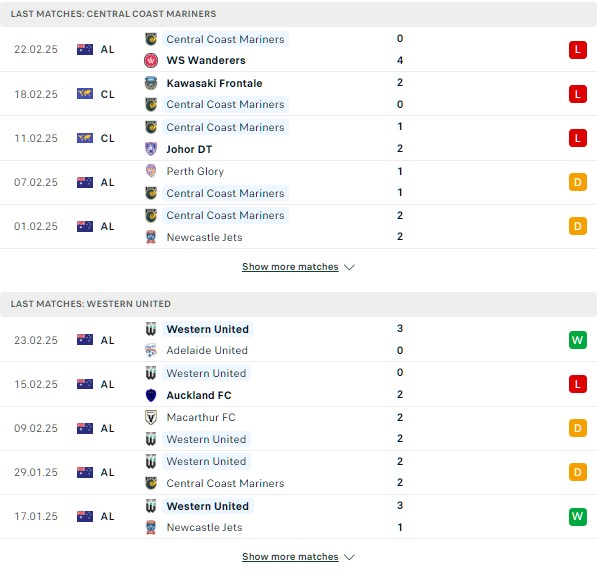This screenshot has width=599, height=576.
Task: Click Australia flag icon for 22.02.25 match
Action: 85,49
